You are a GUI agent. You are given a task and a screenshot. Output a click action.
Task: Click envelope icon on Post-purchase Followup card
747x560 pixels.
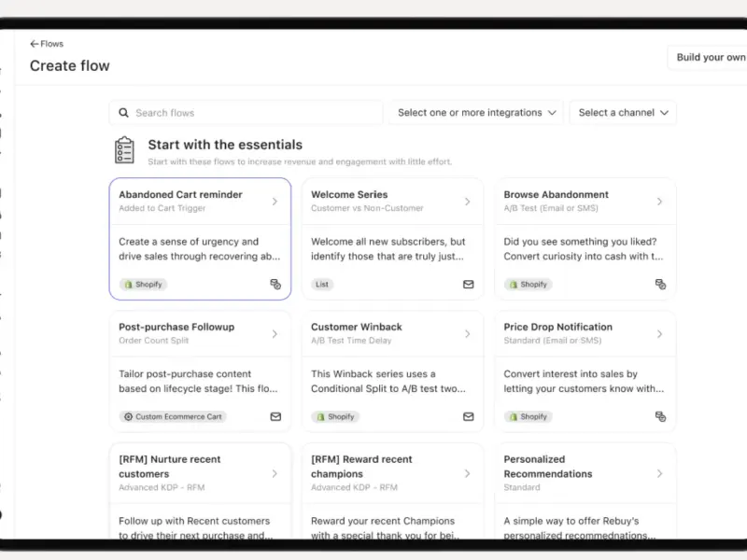click(x=275, y=416)
